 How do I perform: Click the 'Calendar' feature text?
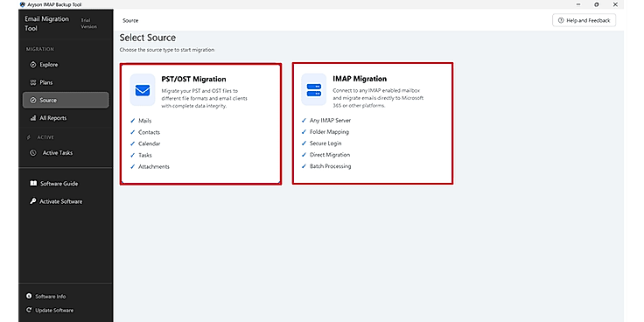pyautogui.click(x=149, y=143)
